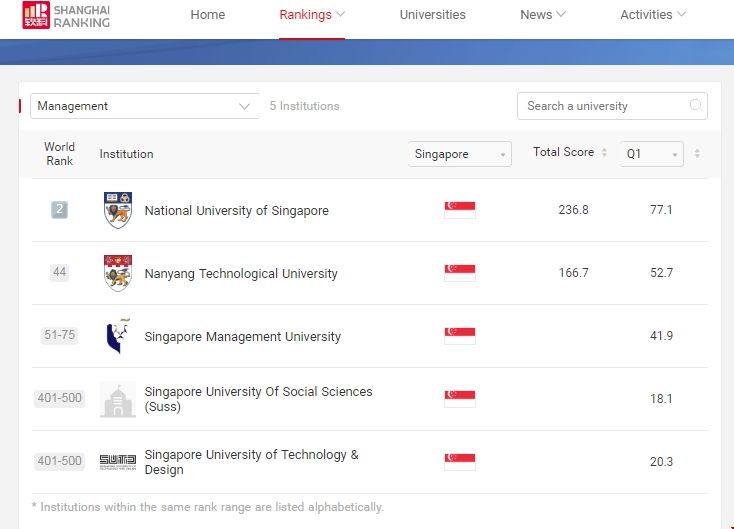Click the search magnifier icon
Screen dimensions: 734x529
point(696,105)
